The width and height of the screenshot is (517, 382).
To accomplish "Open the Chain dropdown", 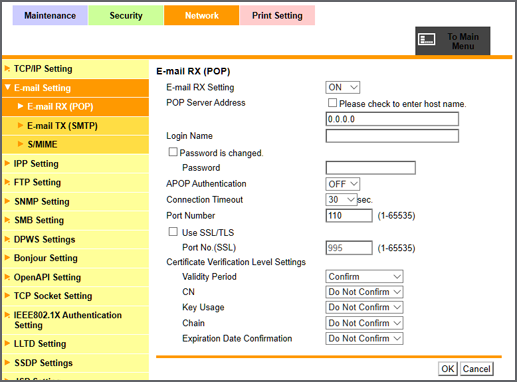I will 364,323.
